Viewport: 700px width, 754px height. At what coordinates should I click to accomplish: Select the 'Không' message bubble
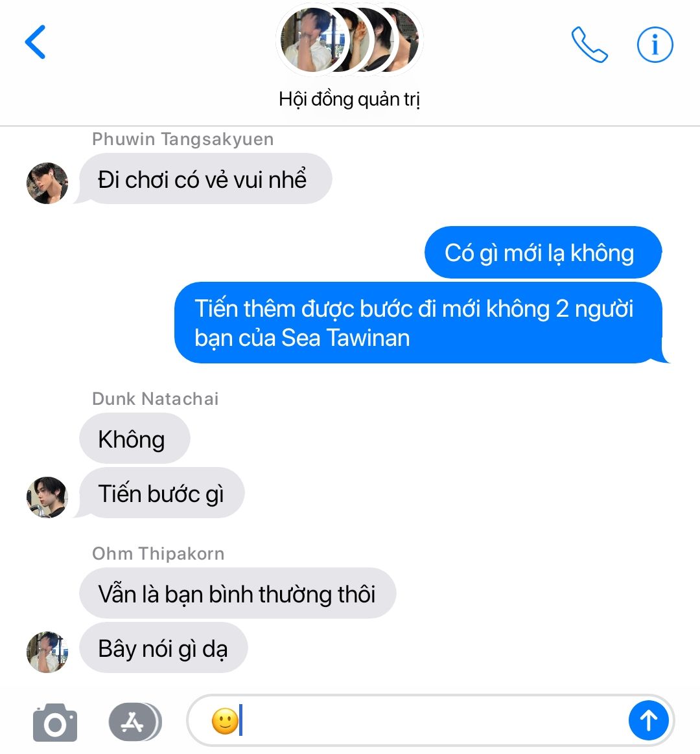point(134,439)
